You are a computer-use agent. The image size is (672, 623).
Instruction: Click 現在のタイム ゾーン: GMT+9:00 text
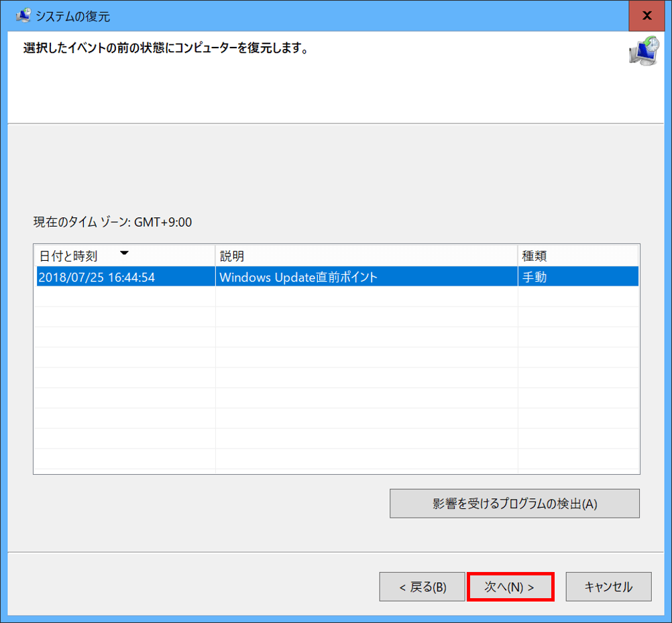pos(113,222)
